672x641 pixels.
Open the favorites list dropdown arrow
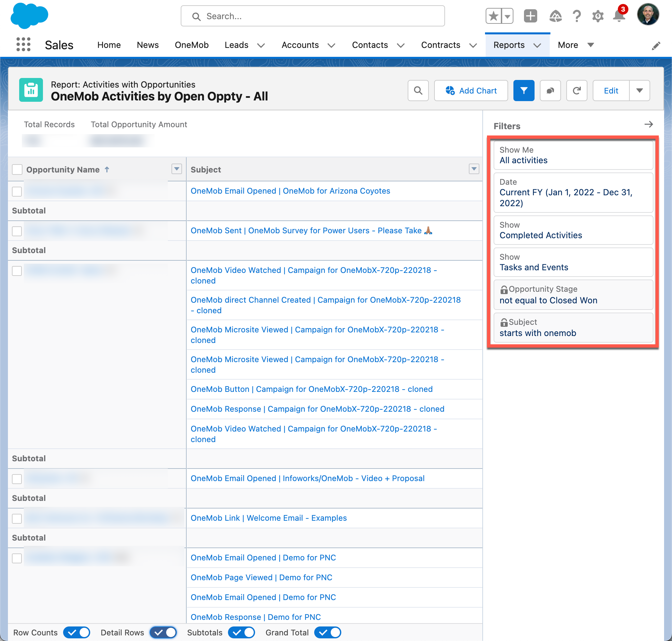[507, 16]
